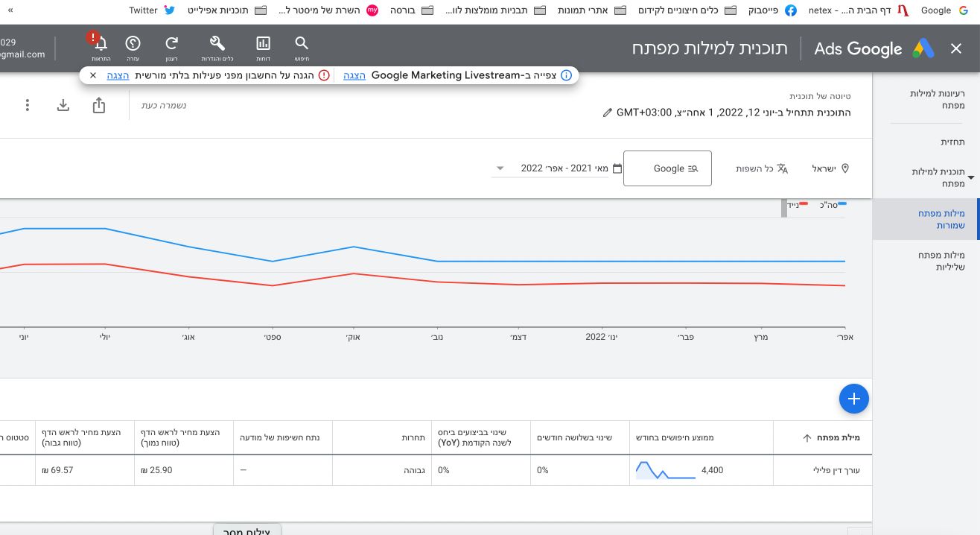
Task: Open the reports icon (דוחות)
Action: (263, 44)
